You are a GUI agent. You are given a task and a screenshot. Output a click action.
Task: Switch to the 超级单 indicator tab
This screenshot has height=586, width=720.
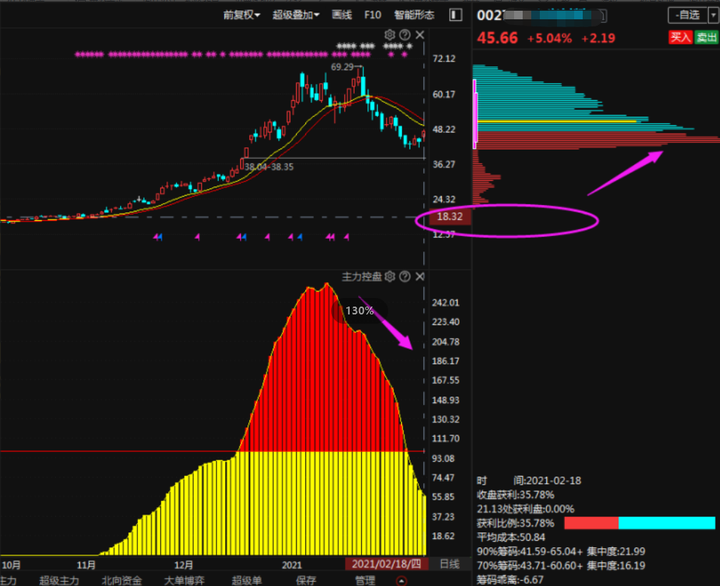(x=247, y=580)
